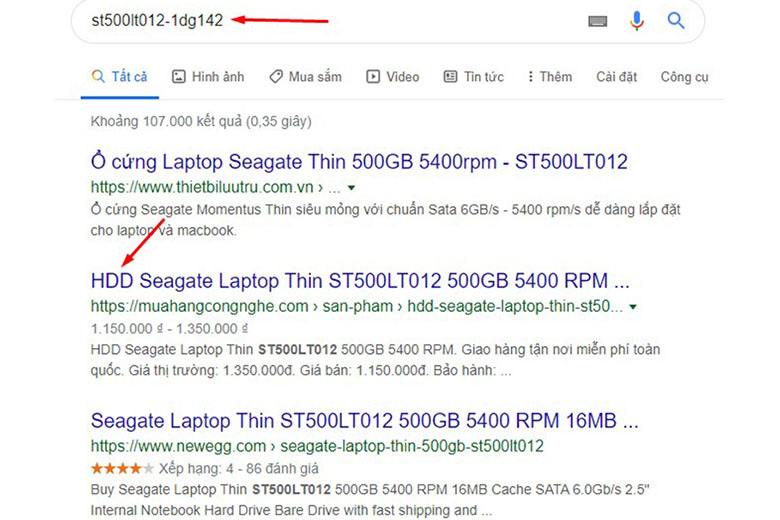
Task: Click the three-dot icon beside Thêm
Action: point(530,77)
